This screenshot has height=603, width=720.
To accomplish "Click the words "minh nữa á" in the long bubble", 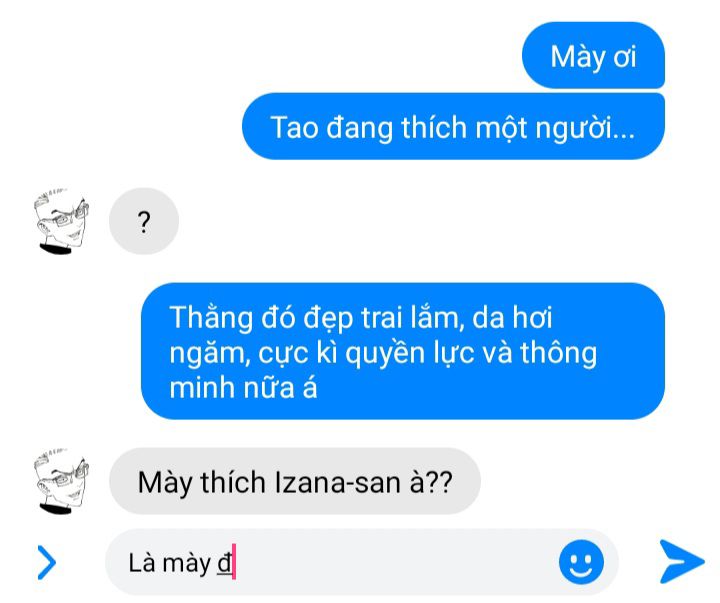I will coord(243,388).
